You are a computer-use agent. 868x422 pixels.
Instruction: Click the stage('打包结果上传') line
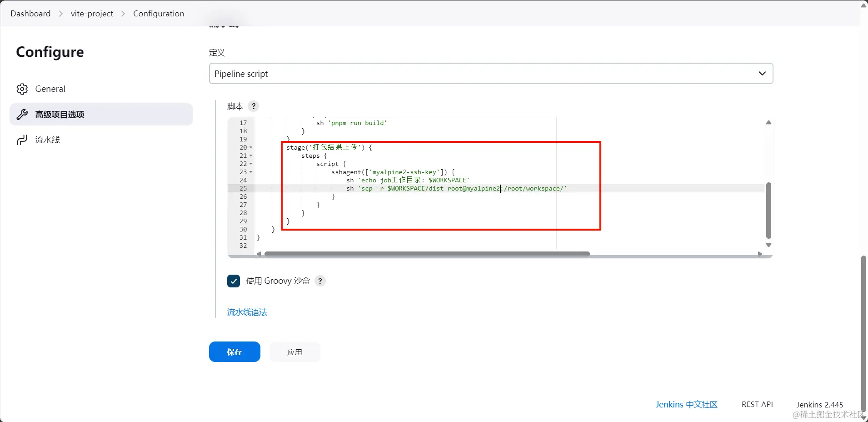[329, 147]
